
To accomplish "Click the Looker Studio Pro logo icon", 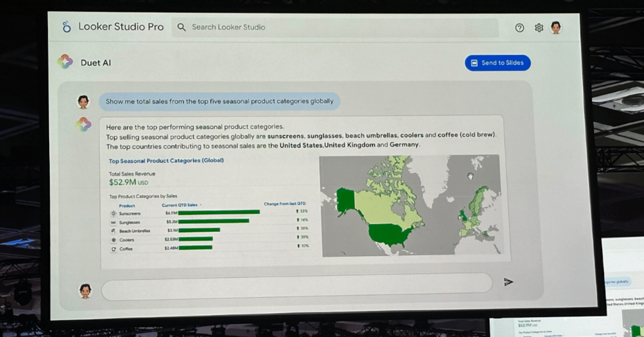I will [x=67, y=27].
